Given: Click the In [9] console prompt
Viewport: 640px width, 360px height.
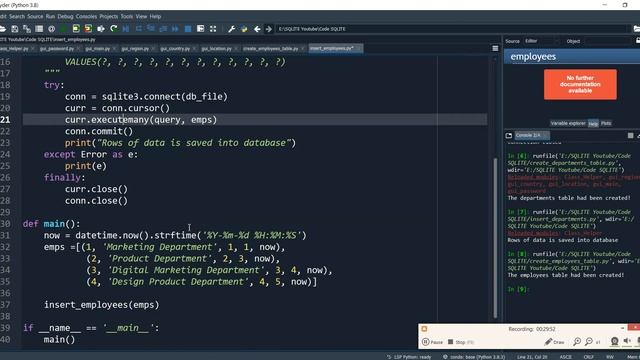Looking at the screenshot, I should point(518,289).
